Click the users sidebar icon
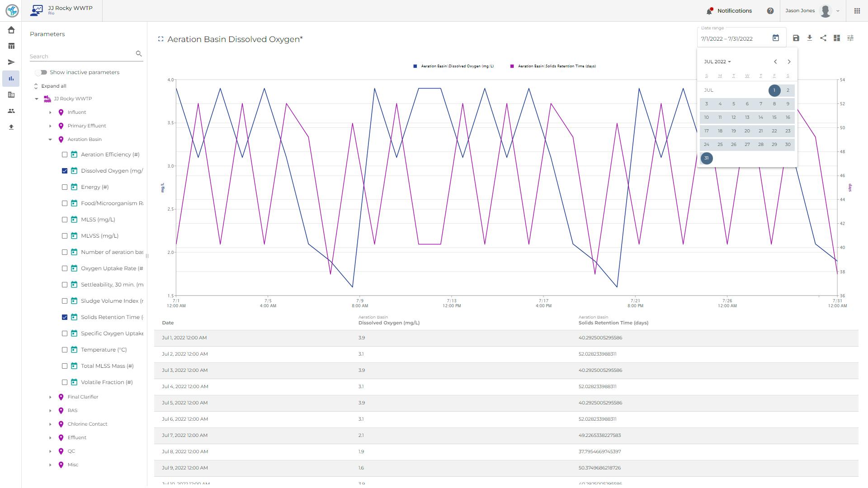 [11, 111]
